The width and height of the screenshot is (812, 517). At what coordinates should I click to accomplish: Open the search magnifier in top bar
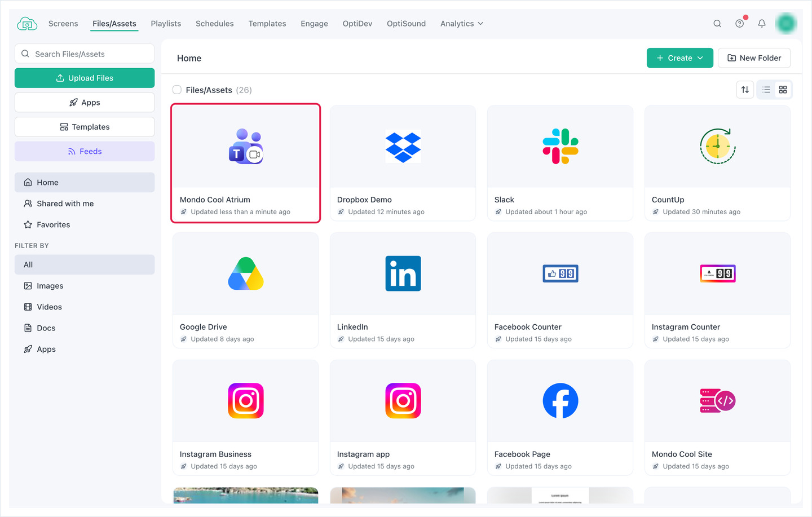click(717, 24)
